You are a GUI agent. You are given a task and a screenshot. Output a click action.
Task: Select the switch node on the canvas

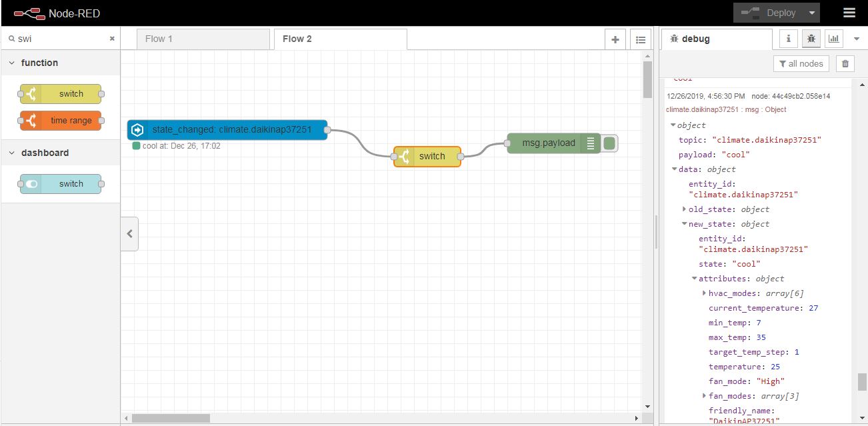tap(427, 157)
